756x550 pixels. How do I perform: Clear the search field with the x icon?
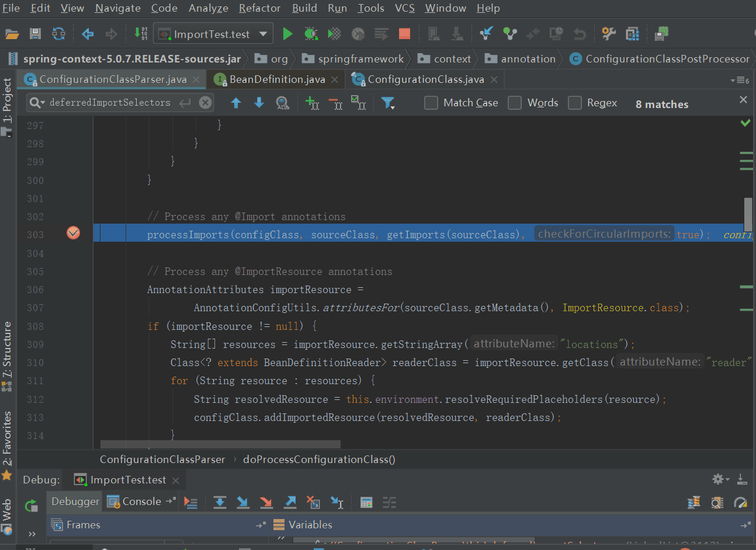[205, 103]
